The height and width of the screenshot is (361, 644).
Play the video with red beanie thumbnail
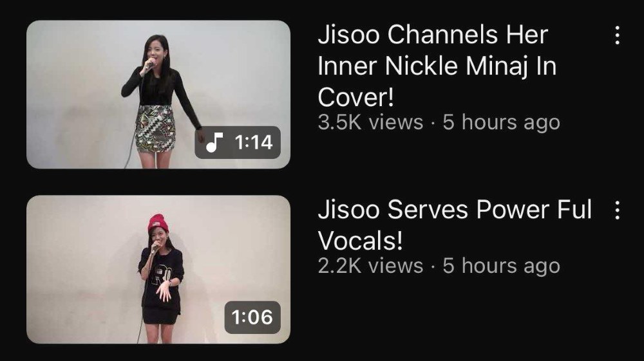158,270
